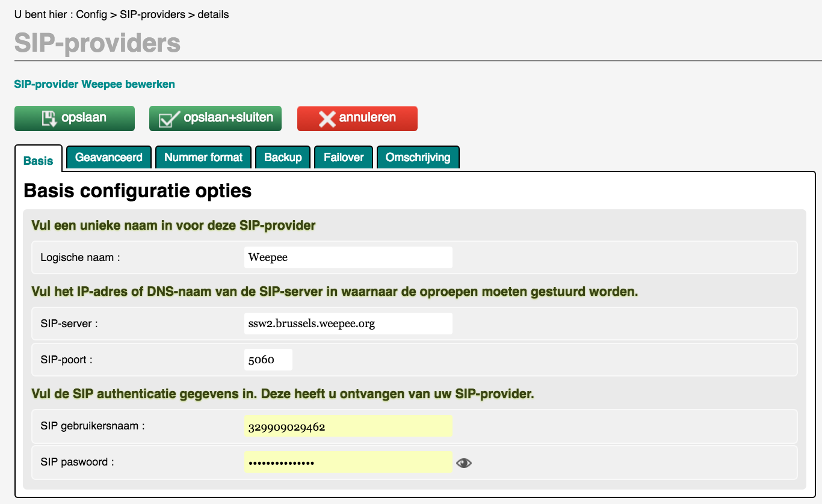Select the Basis tab
This screenshot has height=504, width=822.
pyautogui.click(x=39, y=161)
